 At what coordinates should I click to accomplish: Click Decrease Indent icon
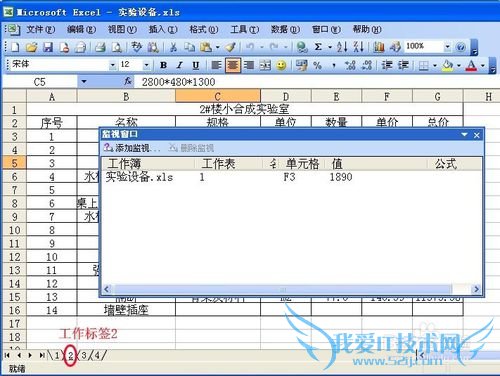point(387,65)
